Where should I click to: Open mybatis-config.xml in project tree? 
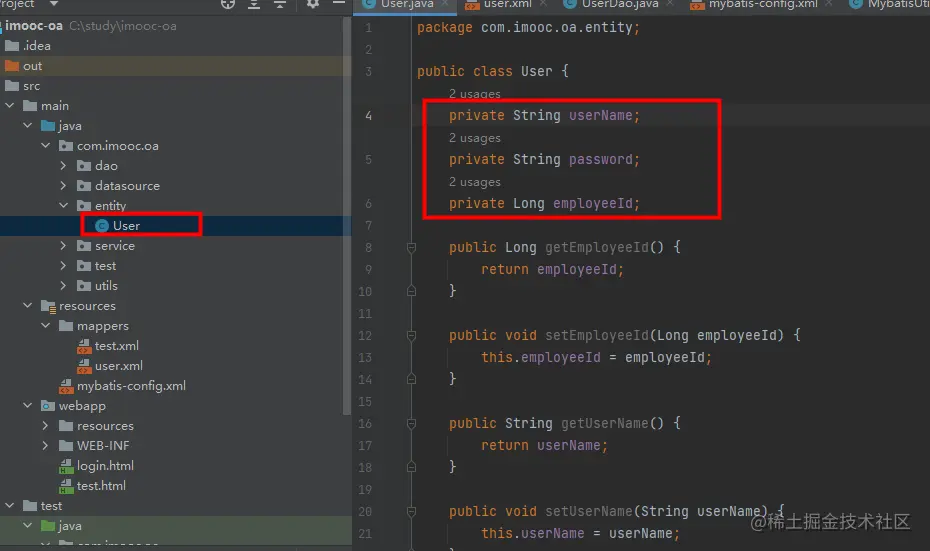tap(131, 386)
